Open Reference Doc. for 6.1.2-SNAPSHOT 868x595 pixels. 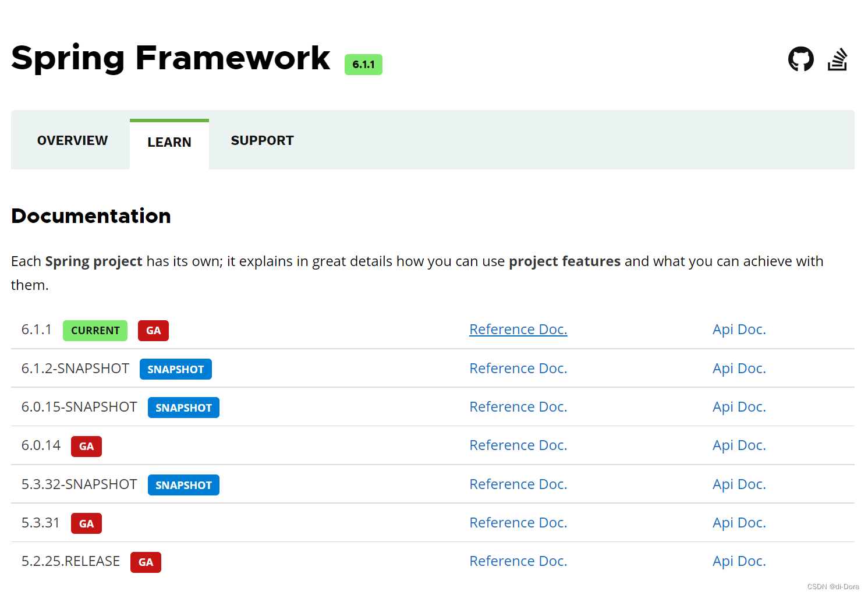pos(518,369)
